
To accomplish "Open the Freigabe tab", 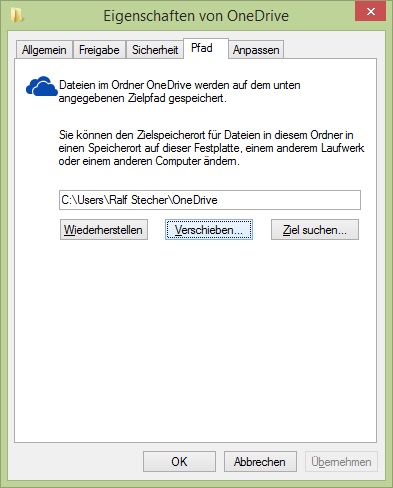I will click(99, 50).
